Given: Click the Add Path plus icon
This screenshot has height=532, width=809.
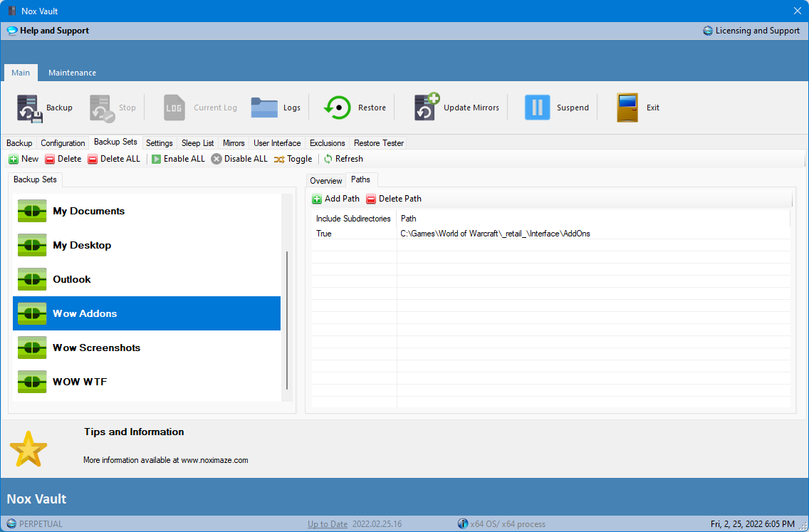Looking at the screenshot, I should coord(317,199).
